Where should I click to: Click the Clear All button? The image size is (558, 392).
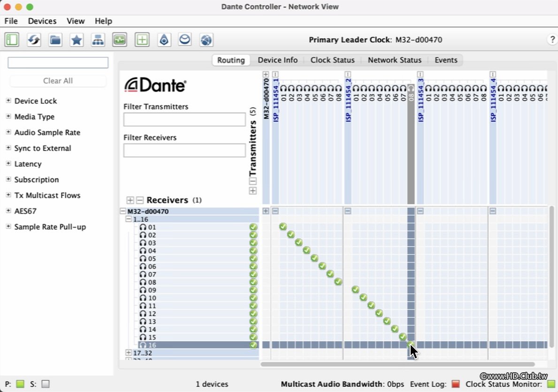pyautogui.click(x=58, y=81)
